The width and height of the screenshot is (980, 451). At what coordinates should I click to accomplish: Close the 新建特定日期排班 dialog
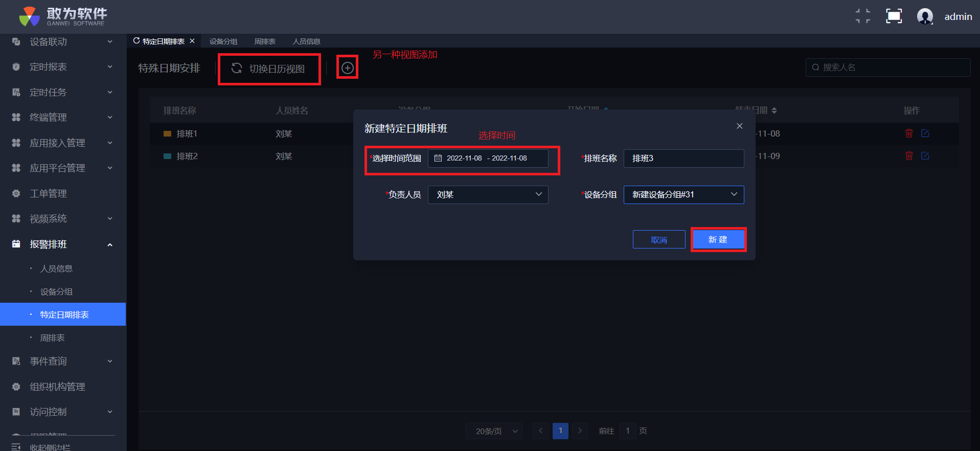click(x=739, y=126)
